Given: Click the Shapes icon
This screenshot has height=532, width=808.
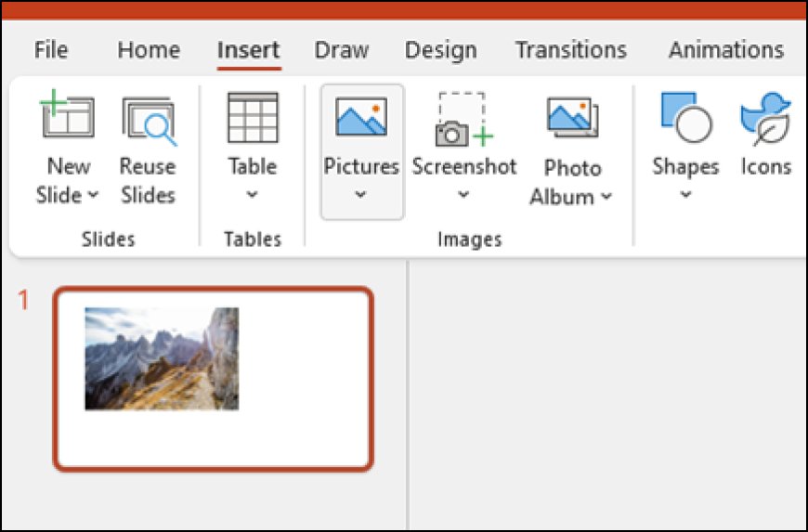Looking at the screenshot, I should (x=685, y=118).
